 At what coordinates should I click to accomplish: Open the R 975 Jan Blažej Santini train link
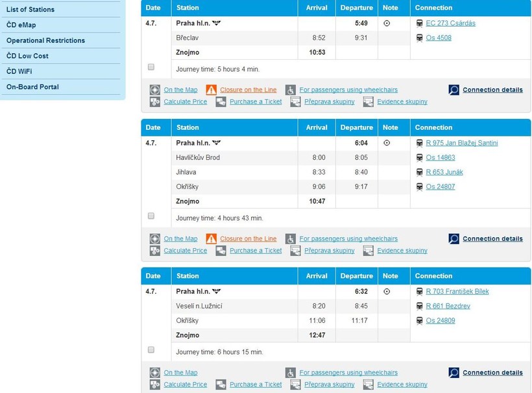click(461, 143)
